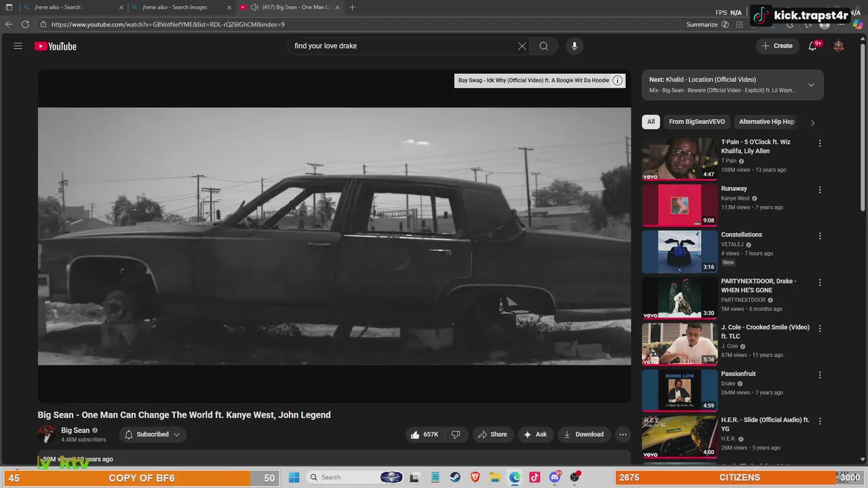The image size is (868, 488).
Task: Share this video
Action: [x=493, y=434]
